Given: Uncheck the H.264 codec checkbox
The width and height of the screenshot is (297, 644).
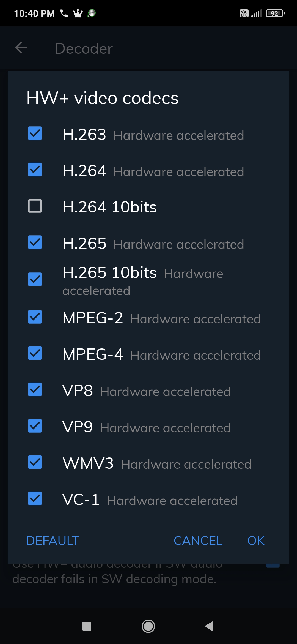Looking at the screenshot, I should 35,170.
